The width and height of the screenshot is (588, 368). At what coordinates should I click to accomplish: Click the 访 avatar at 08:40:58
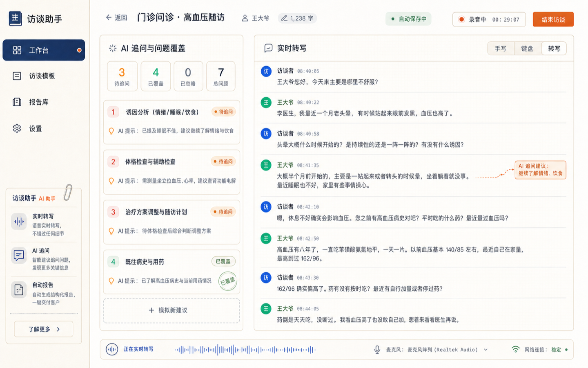266,134
